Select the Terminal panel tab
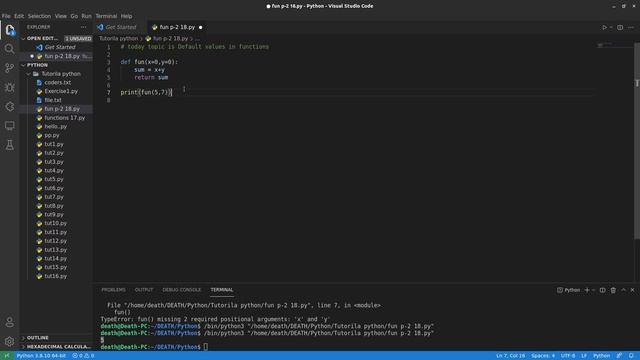This screenshot has height=360, width=640. point(222,290)
